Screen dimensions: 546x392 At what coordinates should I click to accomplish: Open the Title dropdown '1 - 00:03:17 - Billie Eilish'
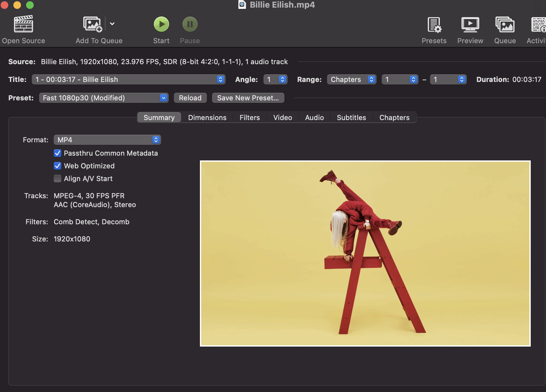click(x=129, y=79)
